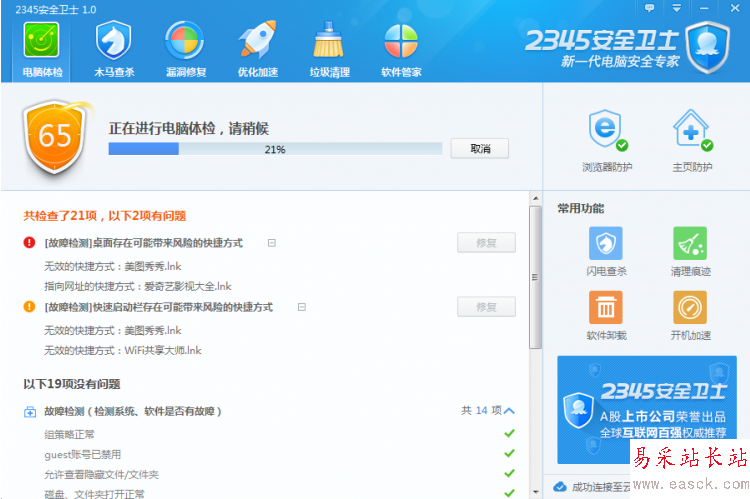
Task: Click the 浏览器防护 browser shield icon
Action: [x=607, y=130]
